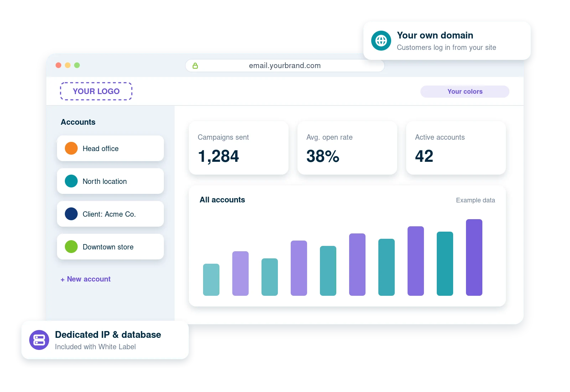This screenshot has height=392, width=570.
Task: Click the Avg. open rate card
Action: (347, 148)
